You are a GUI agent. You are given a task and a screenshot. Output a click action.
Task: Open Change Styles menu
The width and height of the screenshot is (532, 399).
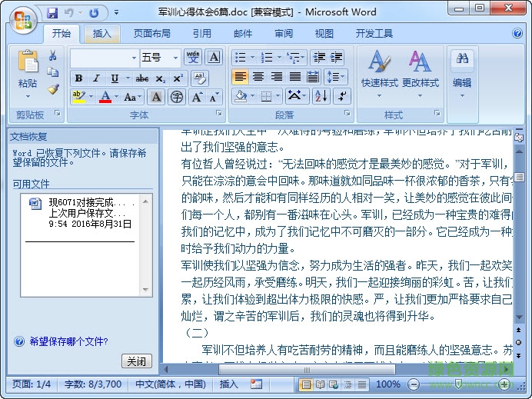click(x=421, y=75)
